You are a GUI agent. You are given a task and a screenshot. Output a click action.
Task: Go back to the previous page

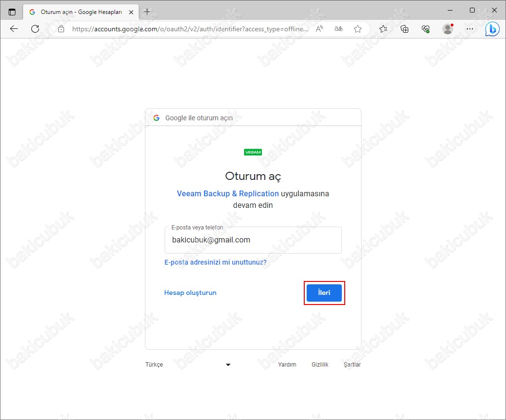point(14,29)
